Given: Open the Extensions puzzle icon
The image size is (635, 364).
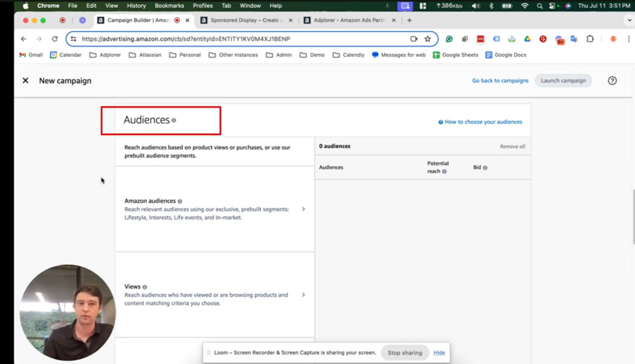Looking at the screenshot, I should click(x=590, y=39).
